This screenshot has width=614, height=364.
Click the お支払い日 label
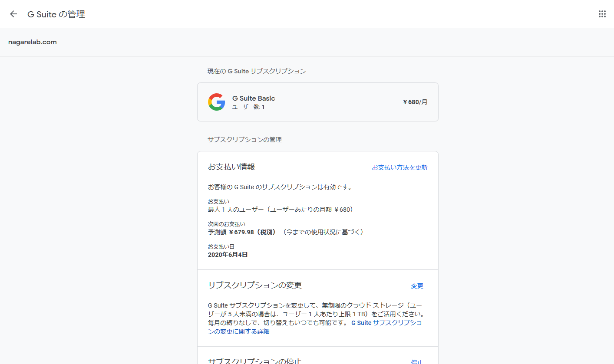pos(221,246)
